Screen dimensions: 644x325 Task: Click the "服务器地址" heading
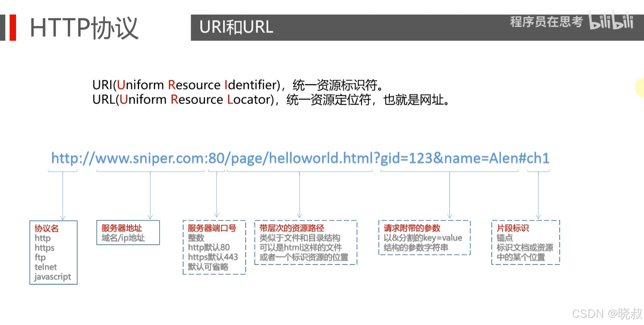pos(122,228)
